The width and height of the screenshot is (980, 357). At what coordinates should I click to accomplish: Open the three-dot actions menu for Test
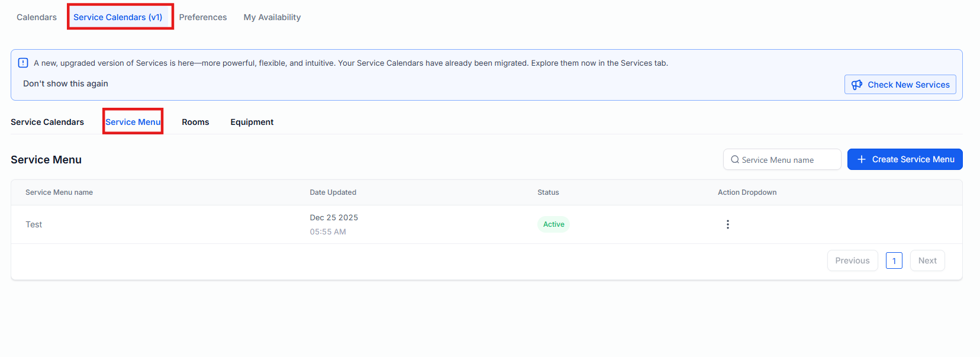(727, 224)
